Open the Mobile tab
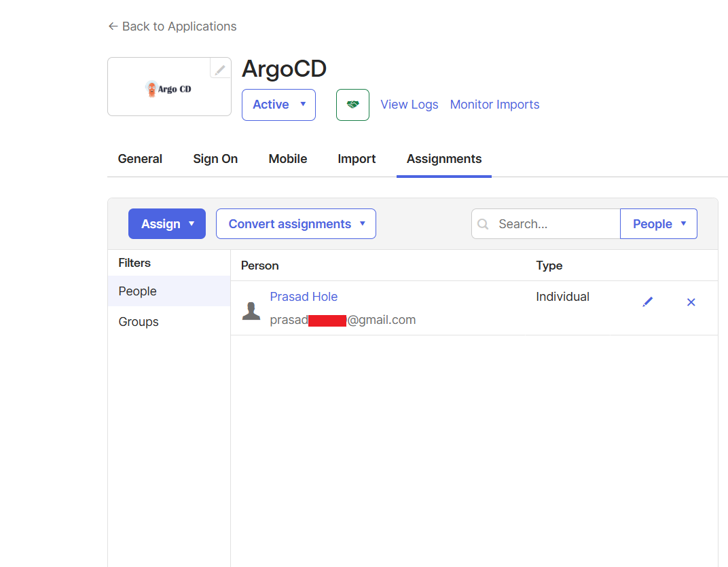 click(x=288, y=159)
